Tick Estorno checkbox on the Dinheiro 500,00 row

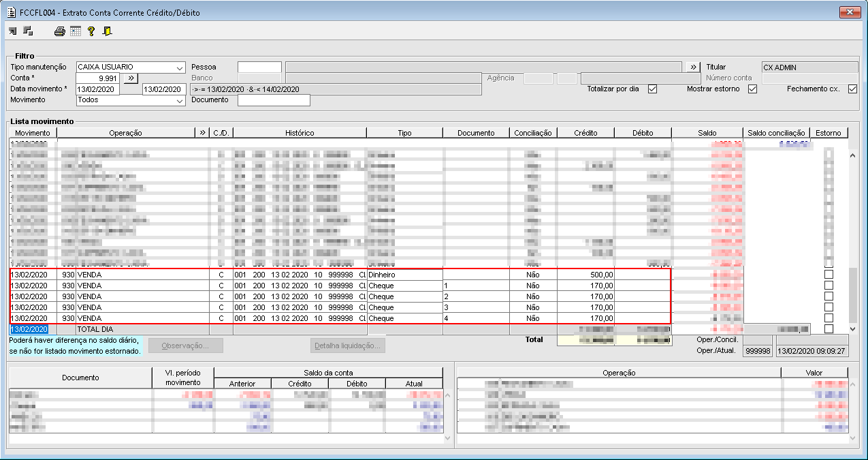[829, 275]
